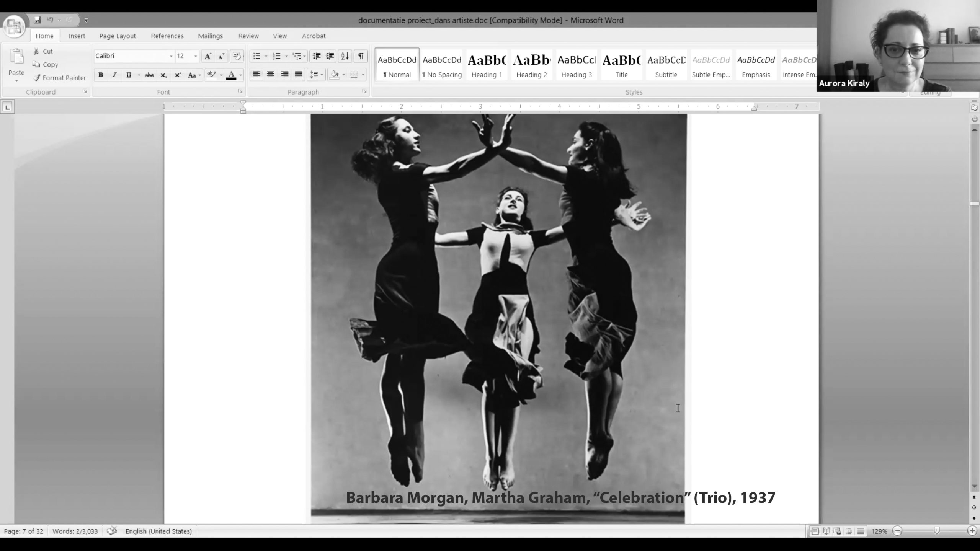Zoom out with the minus button
980x551 pixels.
(897, 531)
